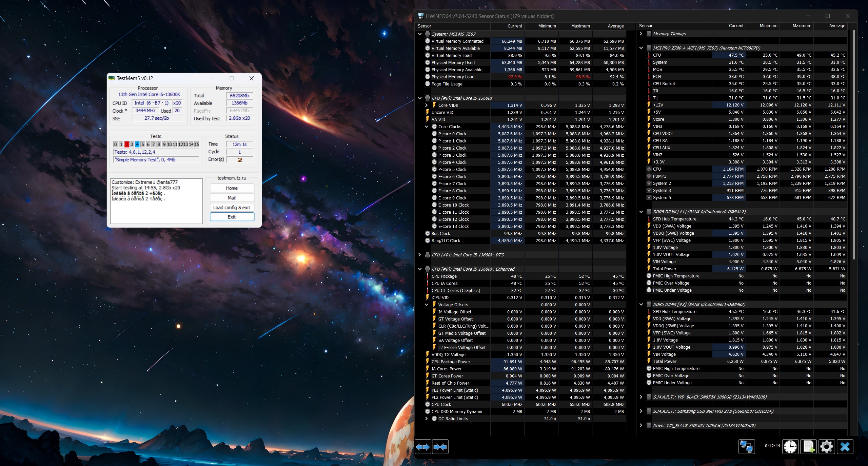Image resolution: width=868 pixels, height=466 pixels.
Task: Click the Virtual Memory Committed clock icon
Action: click(x=428, y=41)
